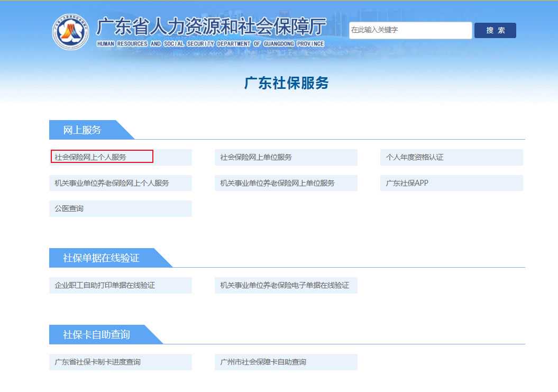Go to 个人年度资格认证

click(415, 157)
